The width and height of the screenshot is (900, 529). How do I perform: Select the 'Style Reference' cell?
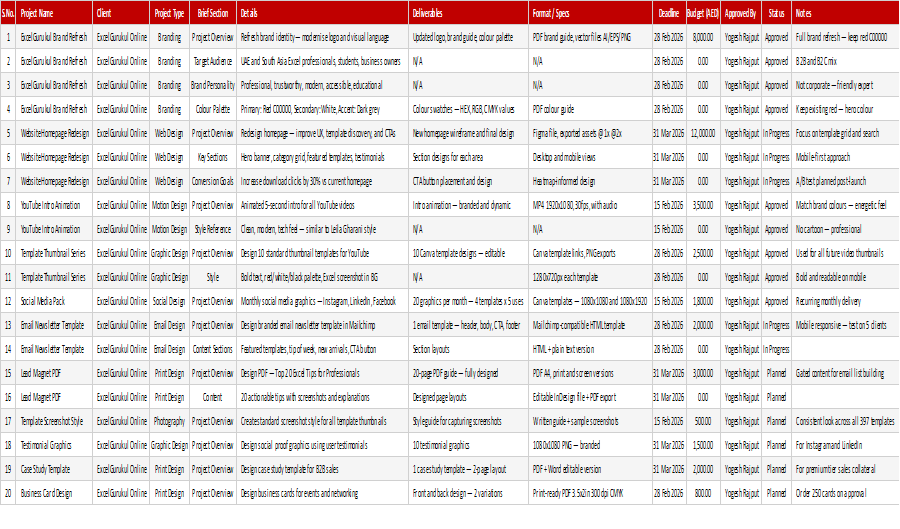click(212, 230)
